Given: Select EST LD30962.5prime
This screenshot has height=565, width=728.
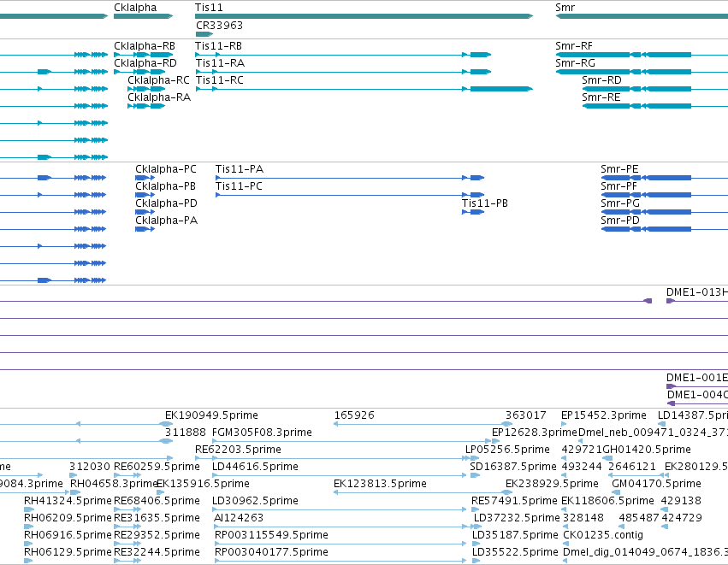Looking at the screenshot, I should click(x=255, y=501).
